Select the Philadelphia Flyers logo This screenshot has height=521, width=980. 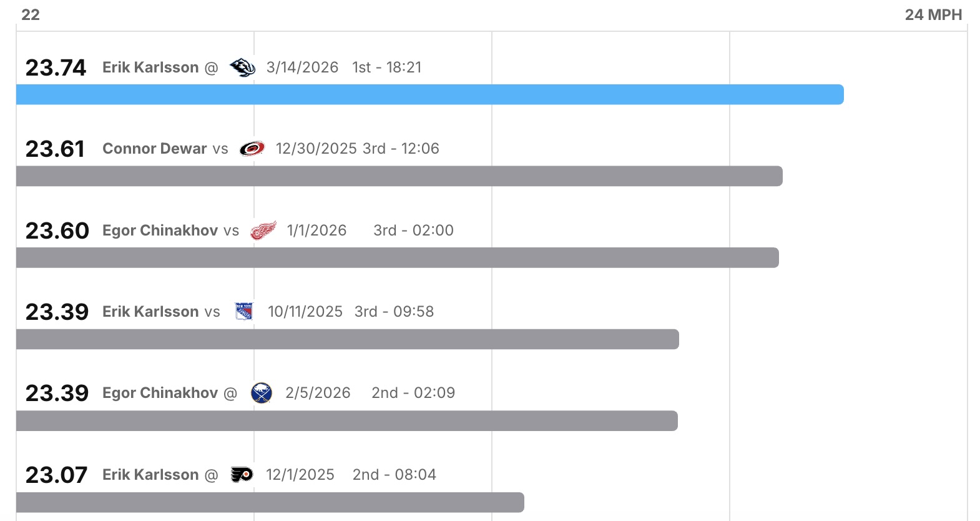tap(242, 475)
